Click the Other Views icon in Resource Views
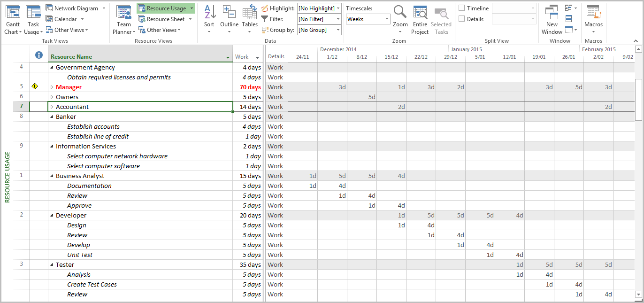The height and width of the screenshot is (303, 644). 142,30
